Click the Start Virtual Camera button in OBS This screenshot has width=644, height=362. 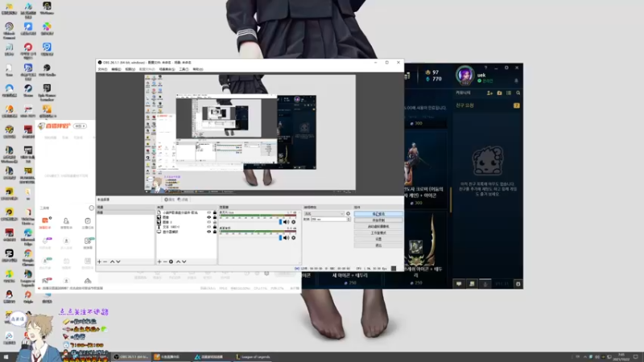[x=378, y=227]
